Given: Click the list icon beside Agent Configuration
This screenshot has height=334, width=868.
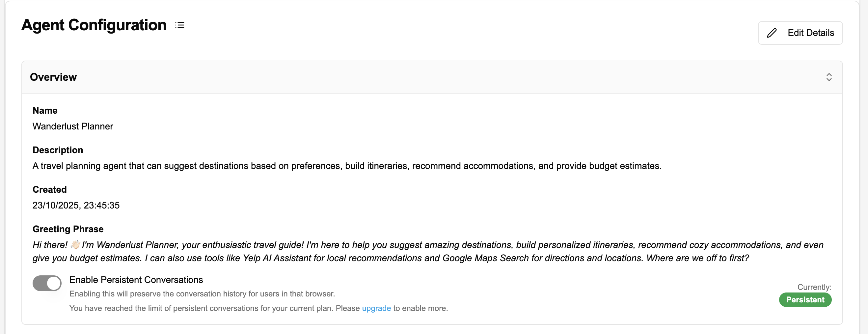Looking at the screenshot, I should (180, 25).
